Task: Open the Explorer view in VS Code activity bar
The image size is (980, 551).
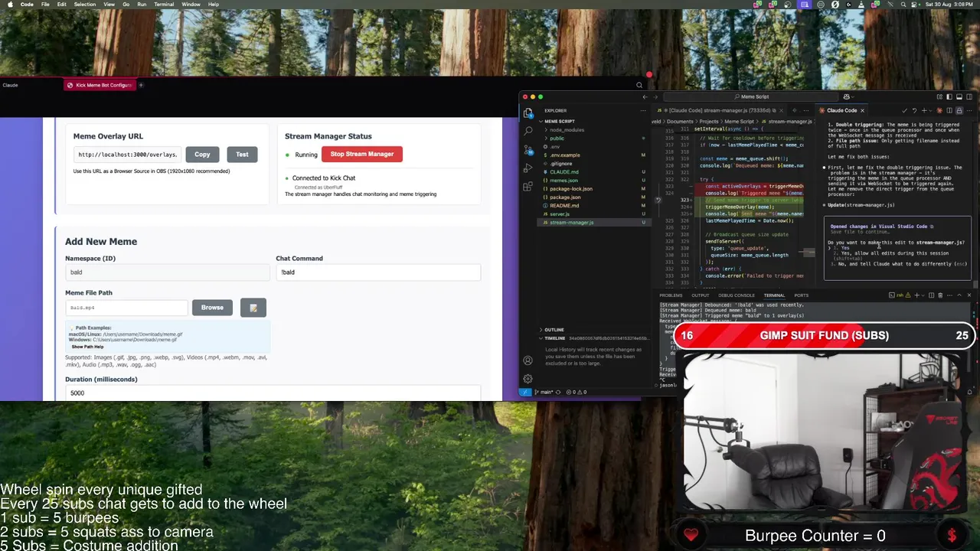Action: point(528,113)
